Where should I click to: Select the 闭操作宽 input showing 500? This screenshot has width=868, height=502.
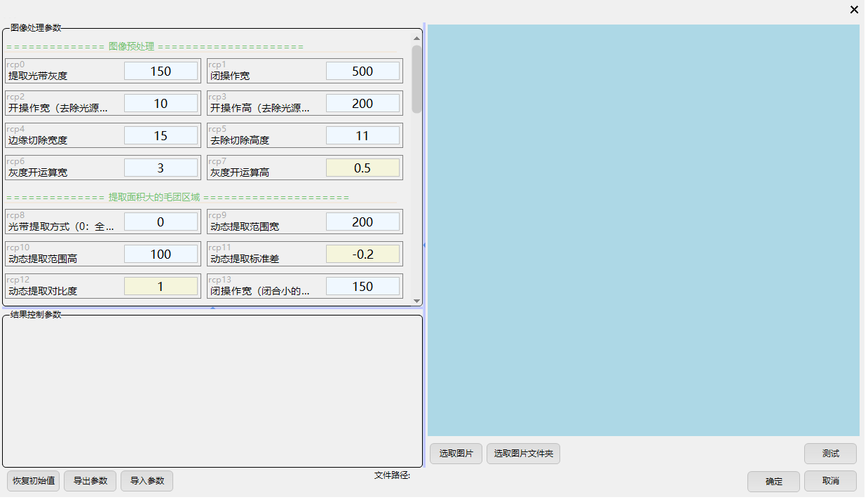point(362,71)
